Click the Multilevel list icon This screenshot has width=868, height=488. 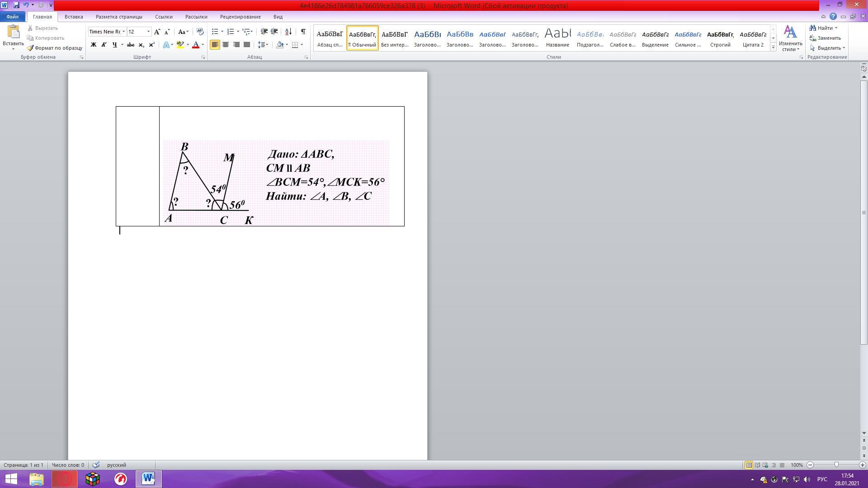(246, 32)
